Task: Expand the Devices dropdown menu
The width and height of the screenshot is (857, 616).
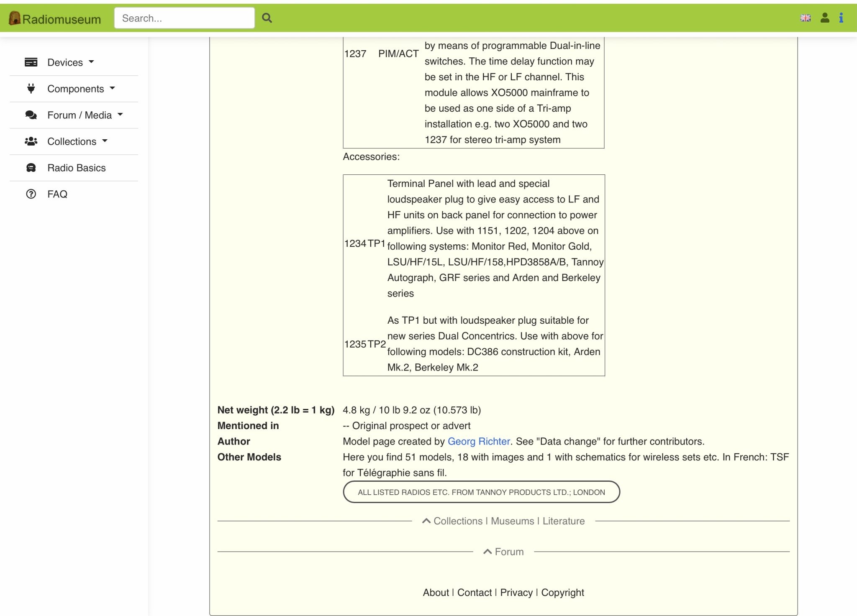Action: [x=70, y=62]
